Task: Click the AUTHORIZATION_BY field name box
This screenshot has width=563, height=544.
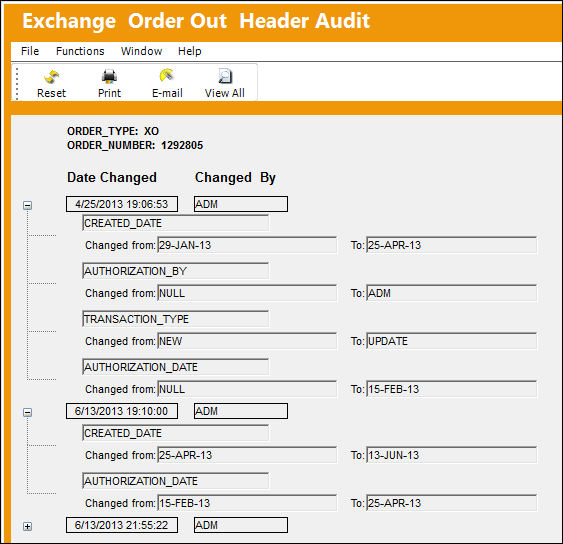Action: click(x=175, y=271)
